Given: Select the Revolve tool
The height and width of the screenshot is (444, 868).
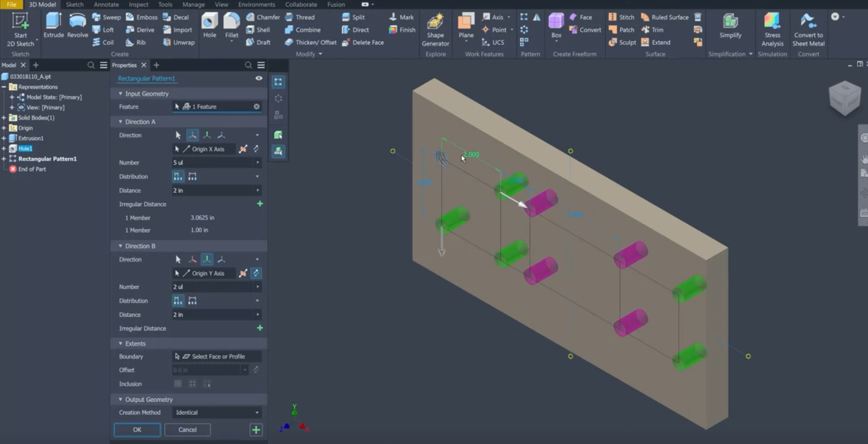Looking at the screenshot, I should click(77, 25).
